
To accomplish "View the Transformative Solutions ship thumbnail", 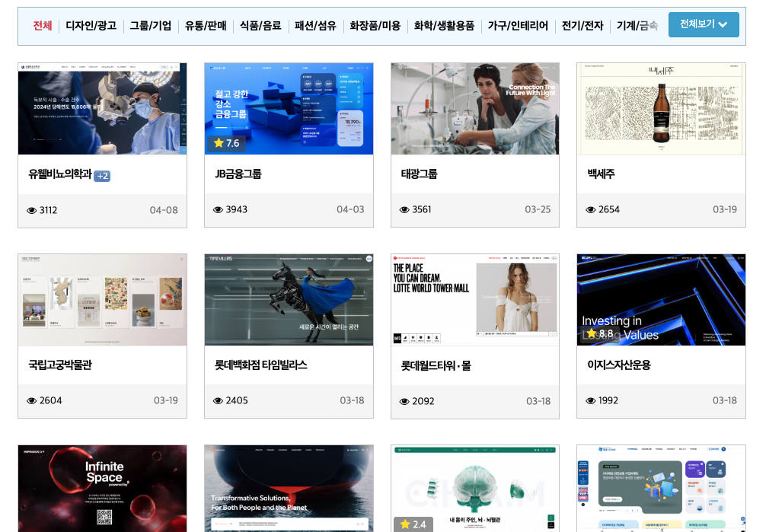I will 289,488.
